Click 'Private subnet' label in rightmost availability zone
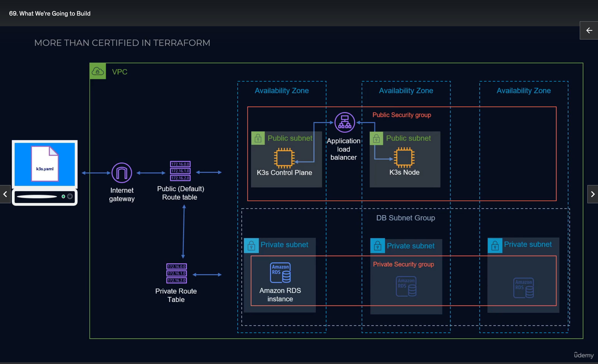This screenshot has width=598, height=364. 528,245
